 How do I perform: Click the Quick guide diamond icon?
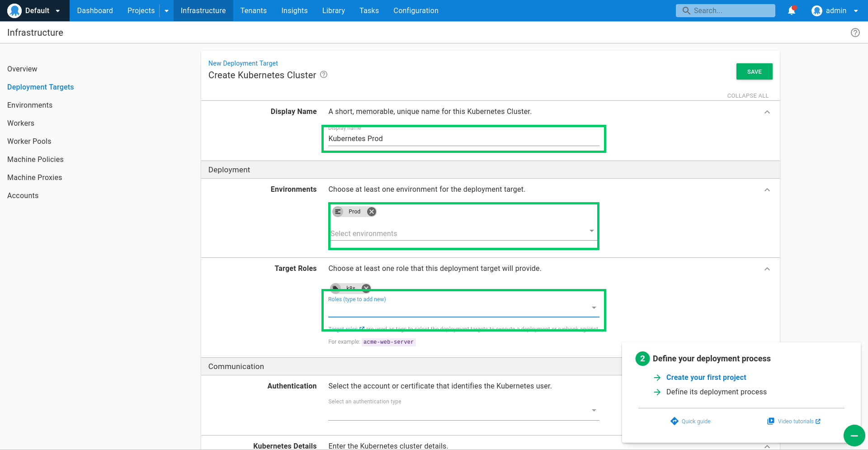click(x=674, y=421)
